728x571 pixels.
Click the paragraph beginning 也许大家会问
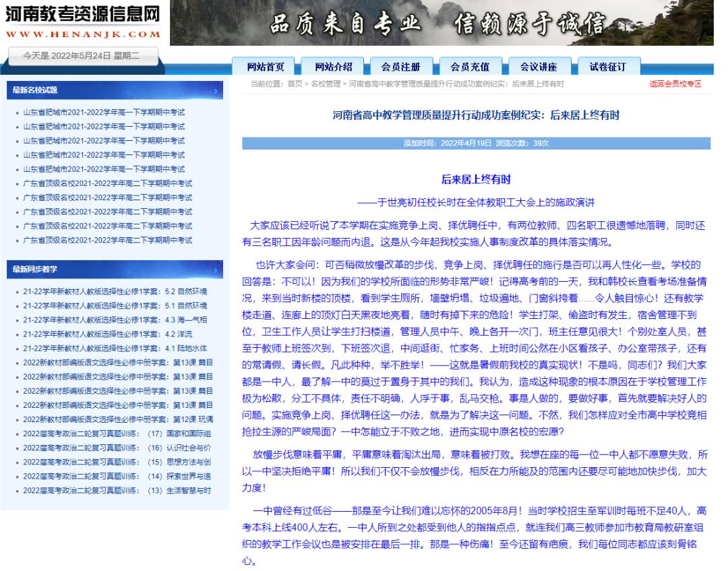(475, 348)
